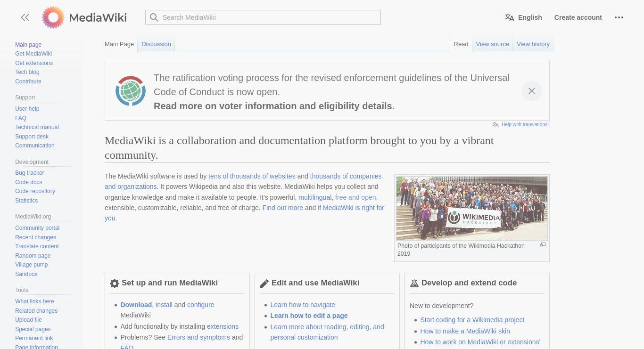The width and height of the screenshot is (644, 349).
Task: Open Recent changes in the sidebar
Action: [x=35, y=237]
